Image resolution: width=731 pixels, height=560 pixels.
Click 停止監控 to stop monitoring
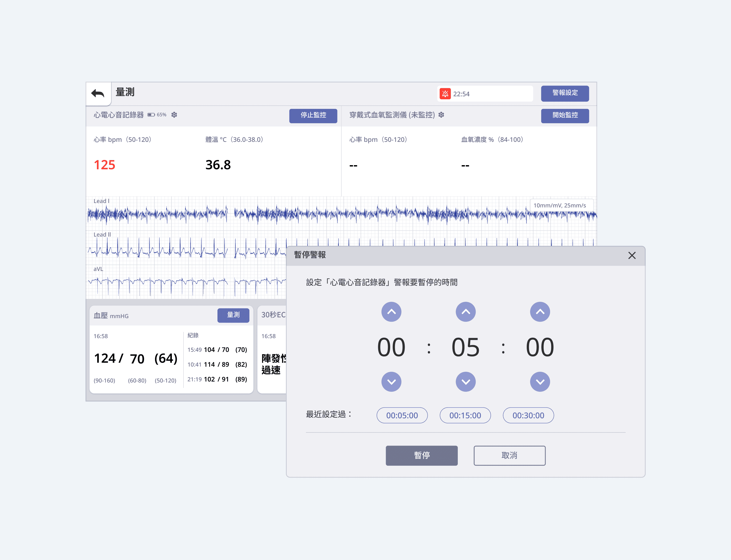(313, 116)
